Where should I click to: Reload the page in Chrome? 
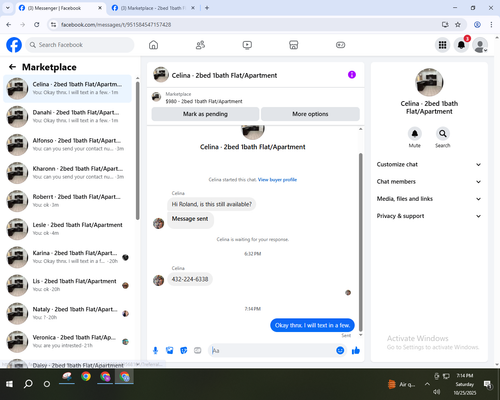[x=37, y=24]
